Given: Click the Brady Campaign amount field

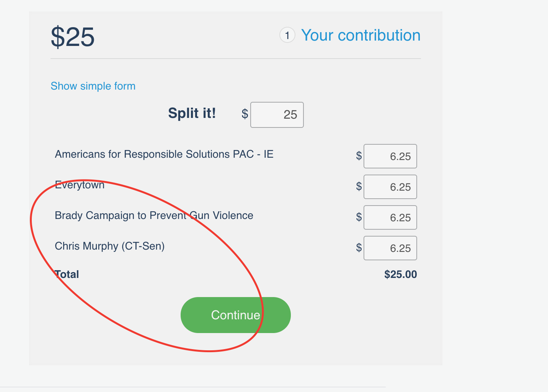Looking at the screenshot, I should coord(390,217).
